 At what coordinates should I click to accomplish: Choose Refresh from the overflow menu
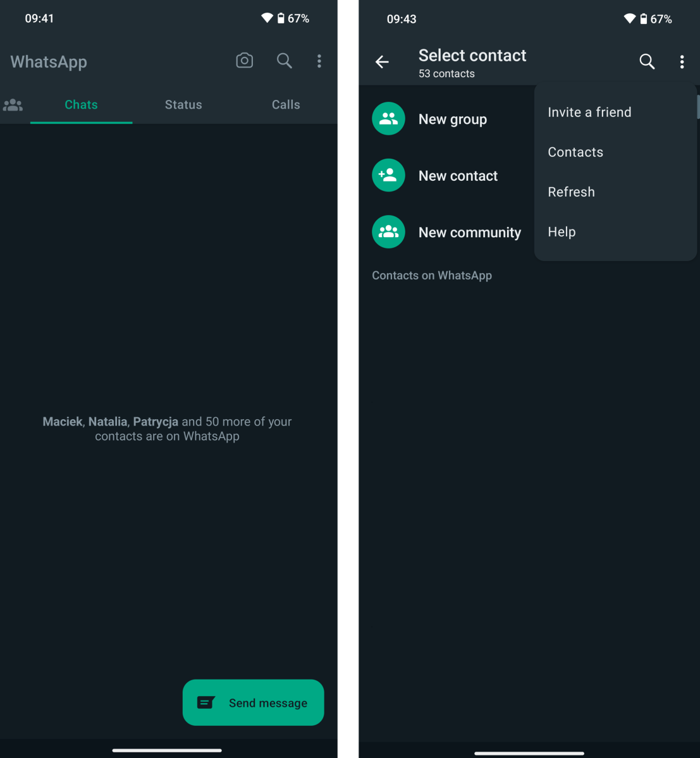[x=615, y=192]
